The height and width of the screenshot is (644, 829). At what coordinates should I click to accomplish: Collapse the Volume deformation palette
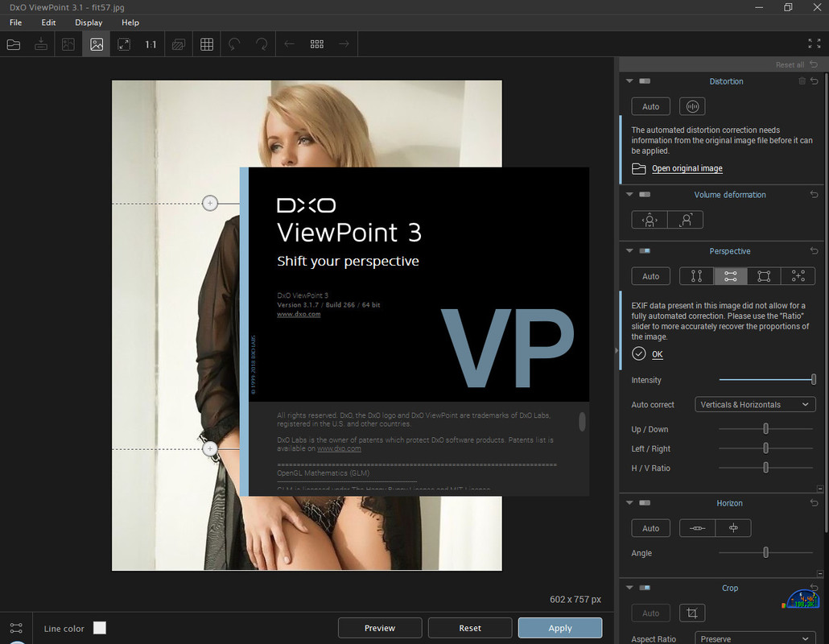tap(629, 195)
